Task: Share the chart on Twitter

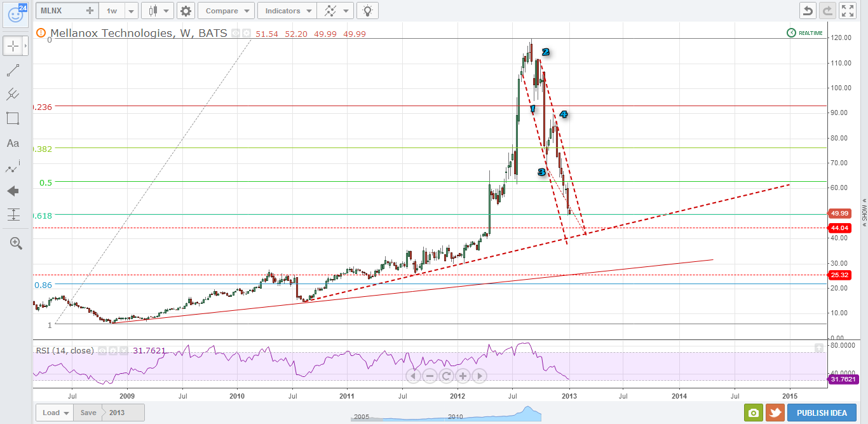Action: click(775, 413)
